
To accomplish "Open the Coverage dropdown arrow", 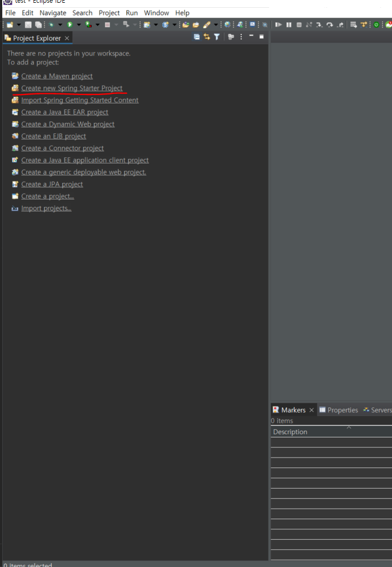I will coord(97,24).
